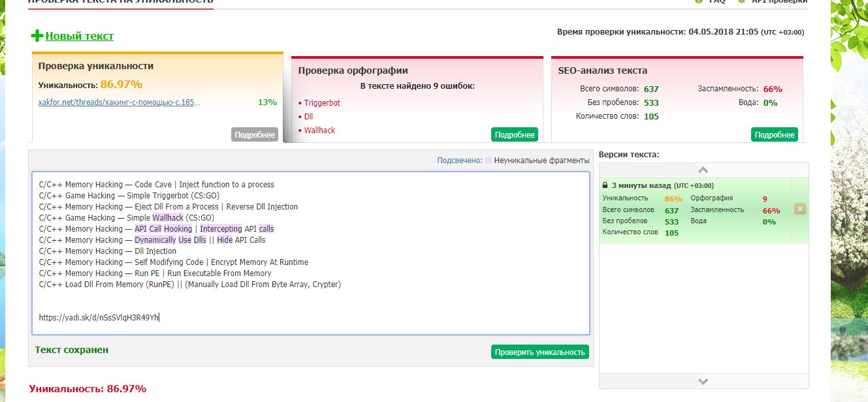The height and width of the screenshot is (402, 868).
Task: Click the Неуникальные фрагменты purple color swatch
Action: pos(489,160)
